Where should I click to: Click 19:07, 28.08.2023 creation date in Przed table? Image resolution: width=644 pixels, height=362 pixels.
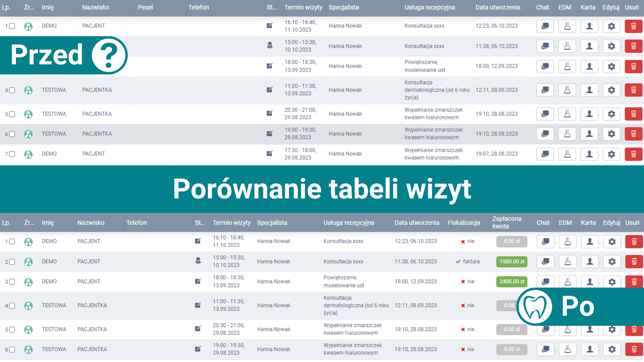(x=496, y=154)
